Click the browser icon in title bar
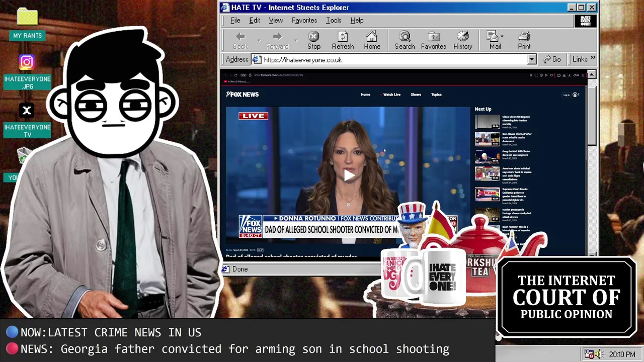 (226, 8)
